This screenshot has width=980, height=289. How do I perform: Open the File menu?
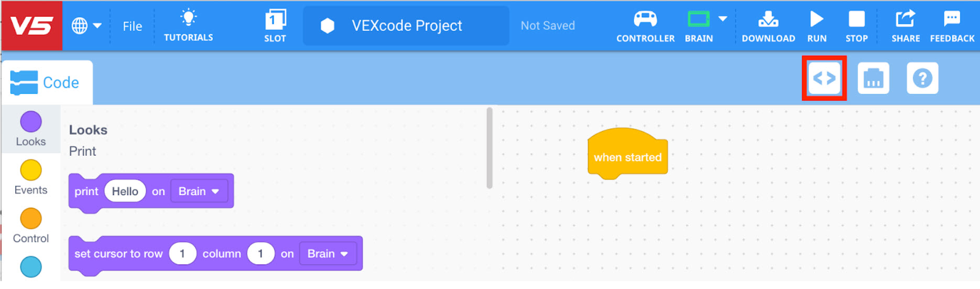click(132, 26)
